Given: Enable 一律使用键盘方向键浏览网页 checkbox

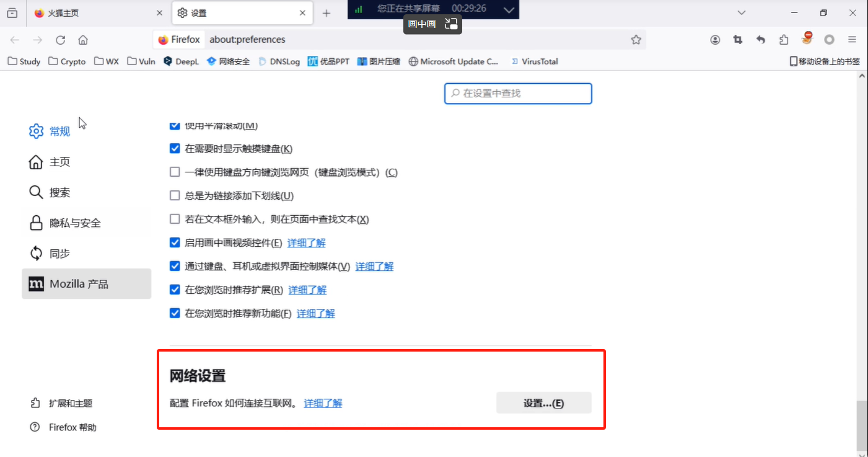Looking at the screenshot, I should pyautogui.click(x=175, y=172).
